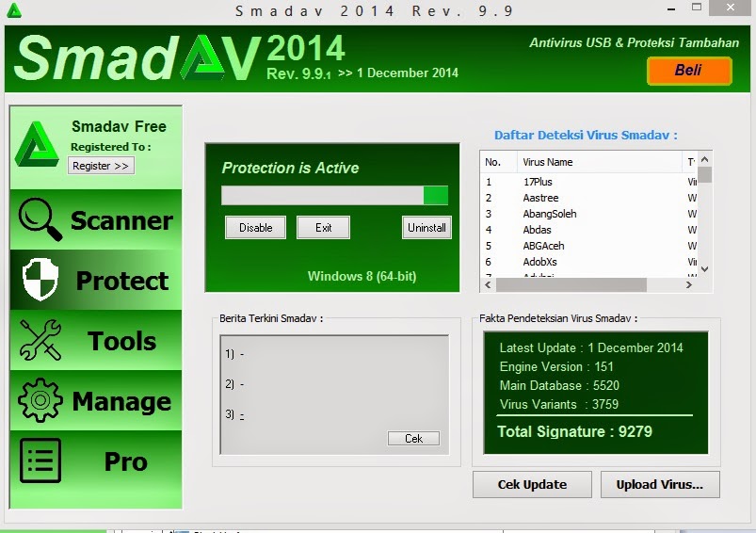
Task: Click the Daftar Deteksi Virus Smadav heading
Action: pos(586,135)
